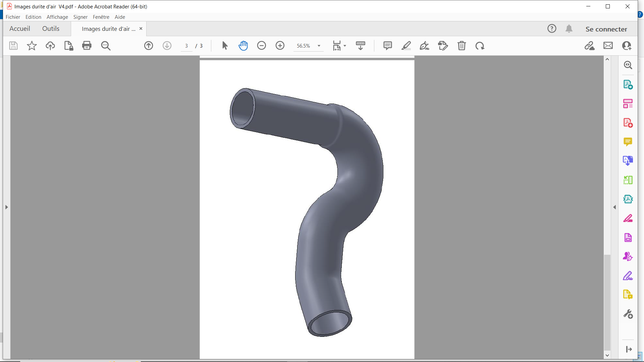Click the page number input field

pyautogui.click(x=186, y=46)
